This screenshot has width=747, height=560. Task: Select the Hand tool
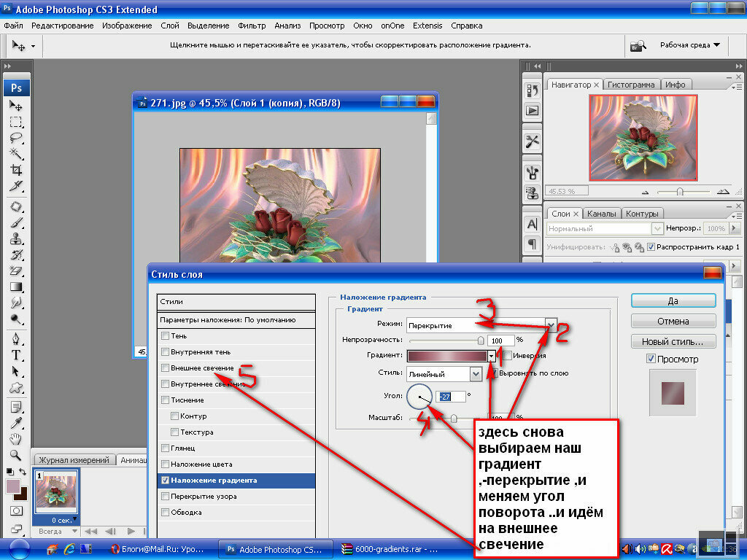tap(16, 438)
